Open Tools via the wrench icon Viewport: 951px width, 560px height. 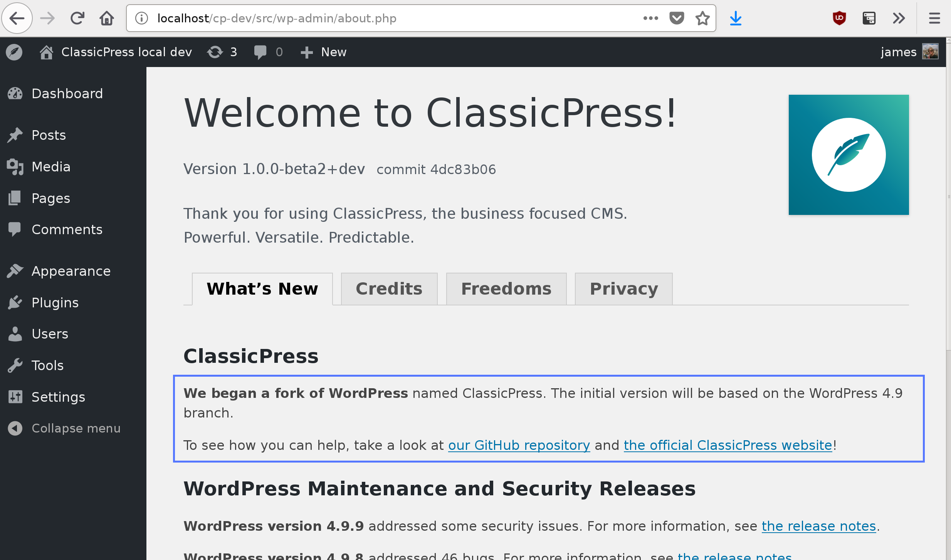15,365
